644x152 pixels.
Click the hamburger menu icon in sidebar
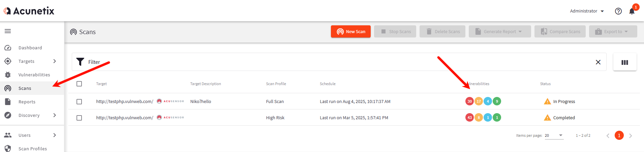click(8, 31)
